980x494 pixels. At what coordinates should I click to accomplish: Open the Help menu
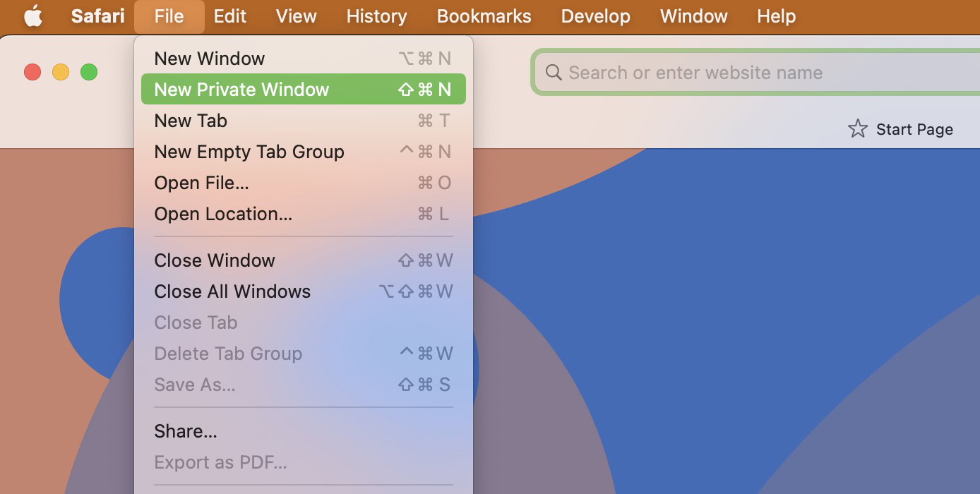pyautogui.click(x=776, y=16)
